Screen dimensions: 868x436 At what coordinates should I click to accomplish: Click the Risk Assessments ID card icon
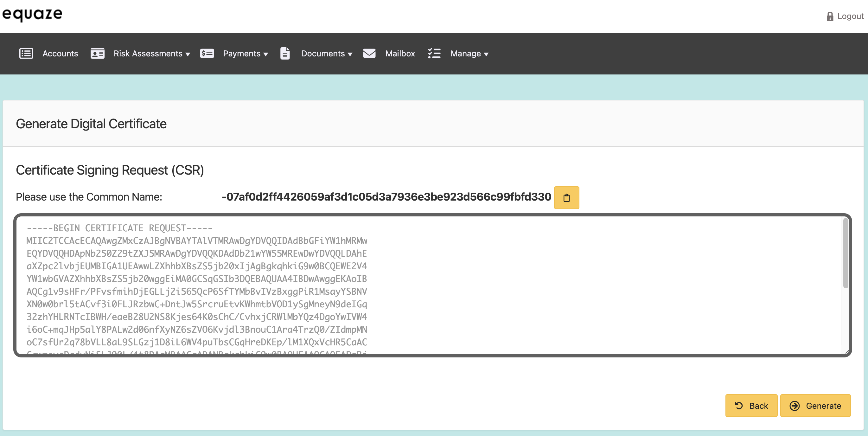pos(97,54)
